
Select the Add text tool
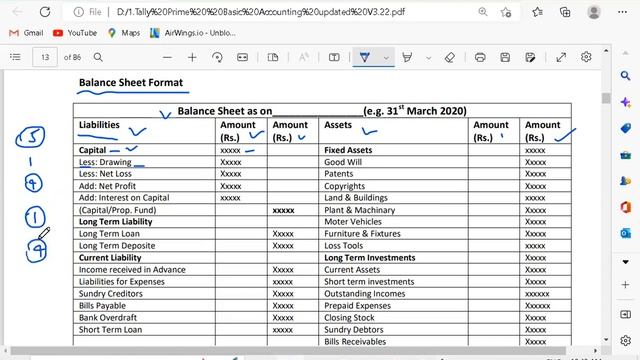click(334, 58)
